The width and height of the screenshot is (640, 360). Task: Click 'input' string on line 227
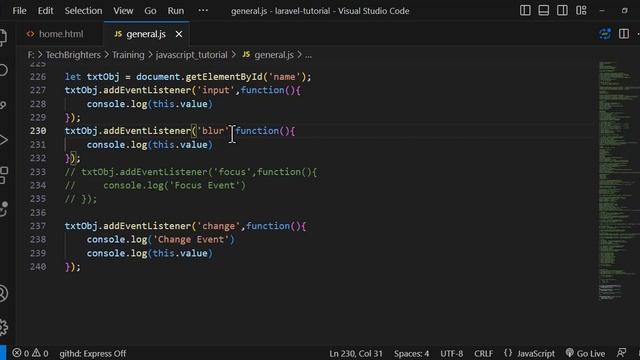(x=216, y=90)
